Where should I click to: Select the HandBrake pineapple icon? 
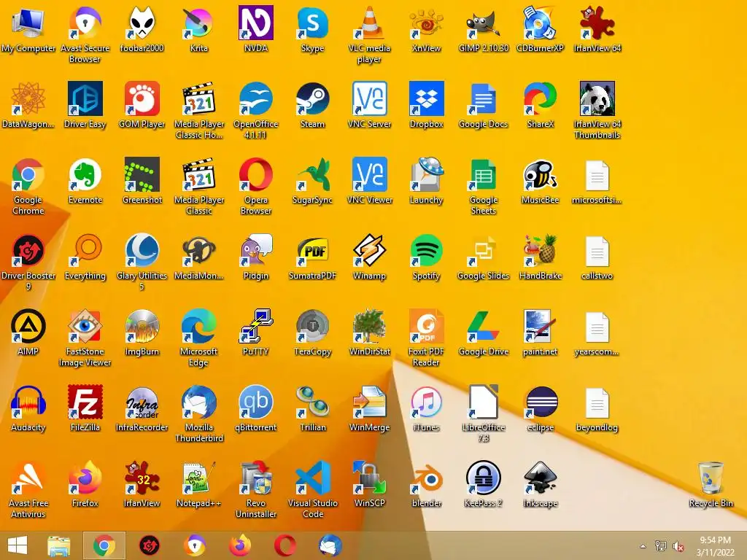pos(541,257)
